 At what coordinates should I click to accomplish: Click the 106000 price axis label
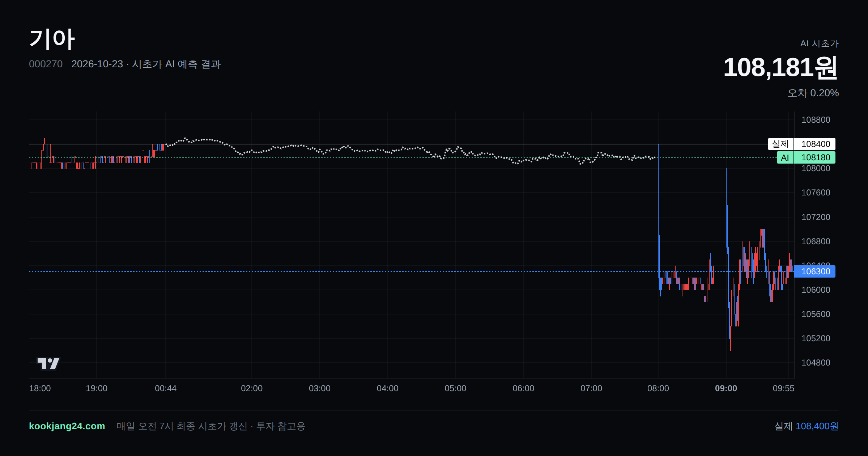click(x=816, y=290)
